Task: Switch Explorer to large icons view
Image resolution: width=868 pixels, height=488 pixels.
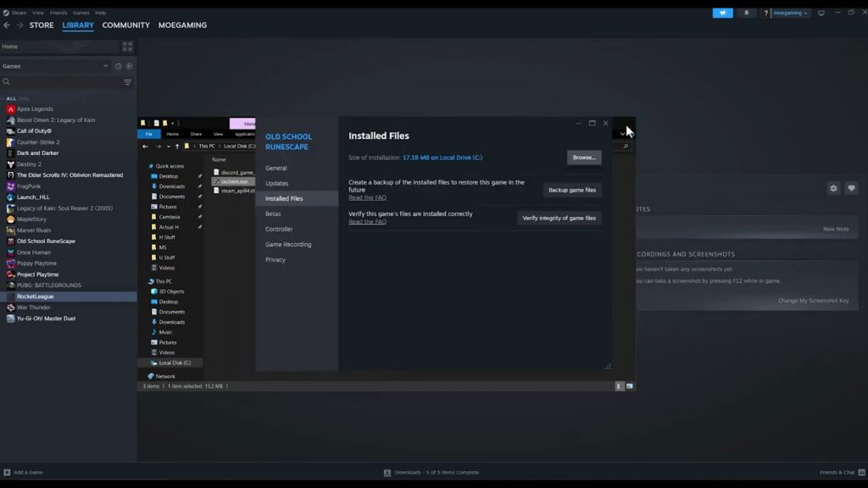Action: 630,386
